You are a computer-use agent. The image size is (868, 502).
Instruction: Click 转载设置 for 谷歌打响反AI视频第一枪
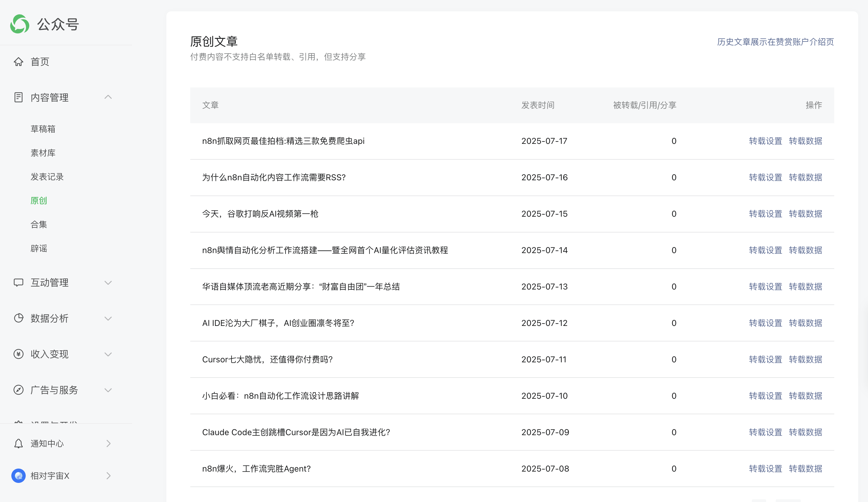point(765,214)
